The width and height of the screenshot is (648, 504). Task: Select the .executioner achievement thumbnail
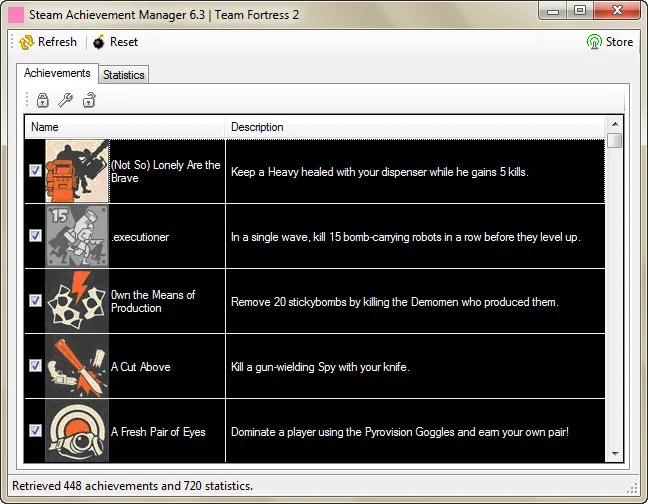point(77,236)
